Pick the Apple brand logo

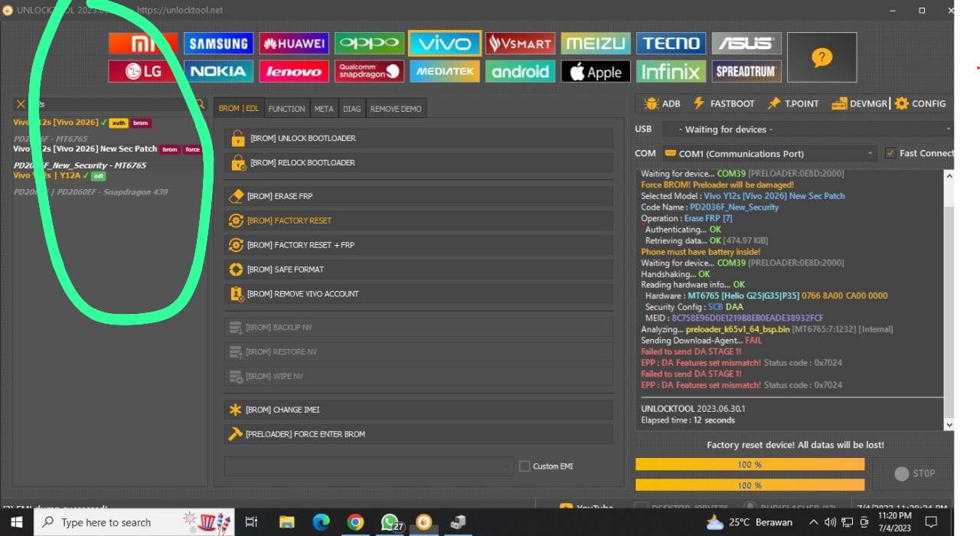(596, 71)
